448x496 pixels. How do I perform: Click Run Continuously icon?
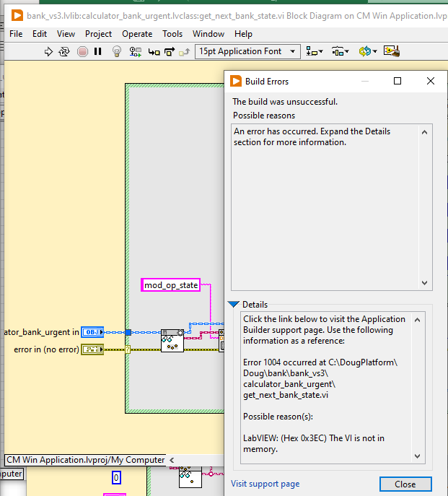pyautogui.click(x=65, y=51)
